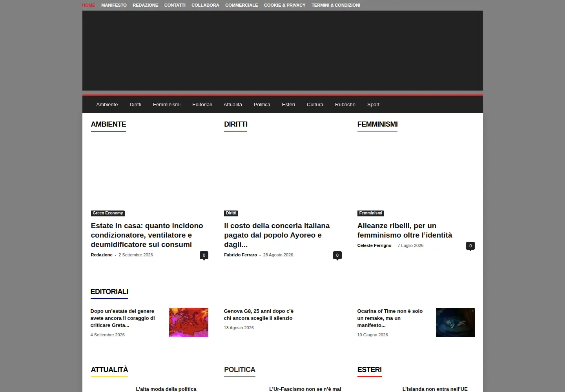
Task: Open comment count bubble on Alleanze ribelli
Action: point(470,246)
